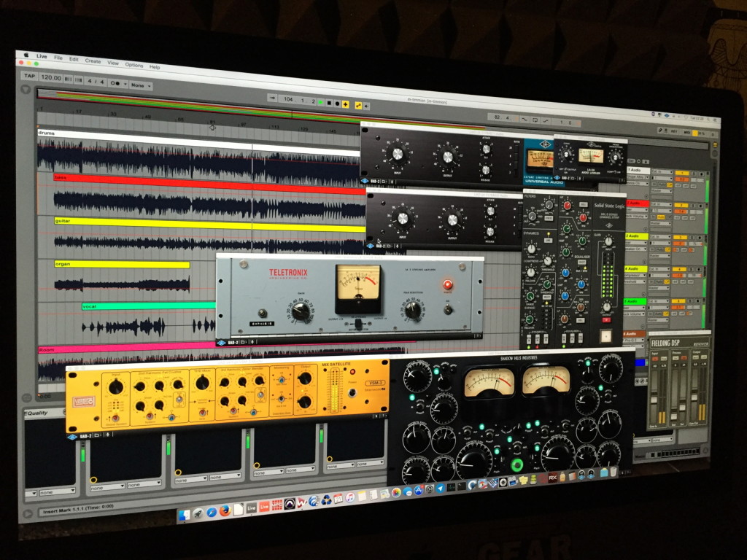Open iTunes music note icon in Dock
The image size is (747, 560).
tap(350, 497)
